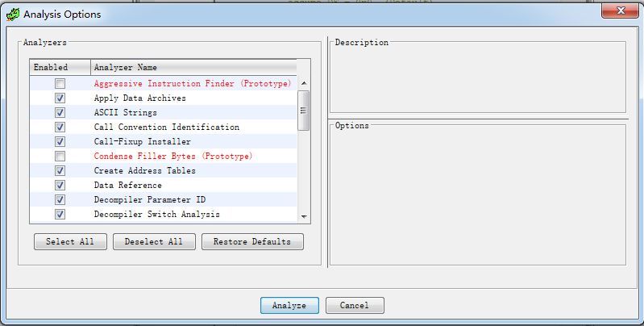The image size is (644, 326).
Task: Click Restore Defaults button
Action: (252, 242)
